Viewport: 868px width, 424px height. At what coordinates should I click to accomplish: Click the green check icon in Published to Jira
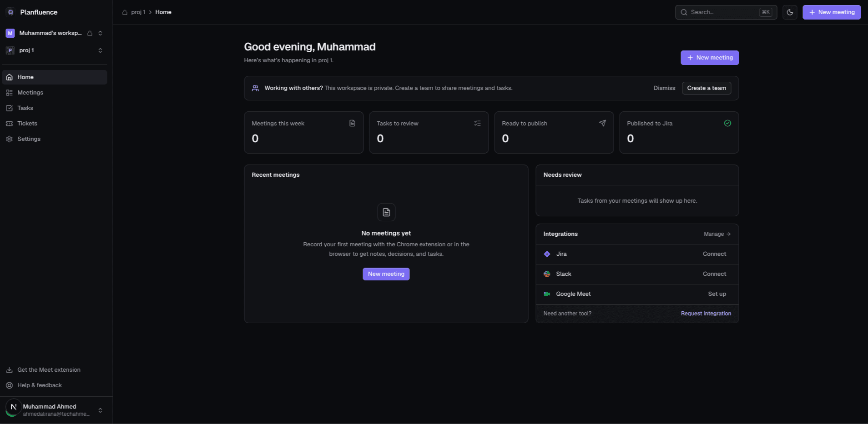click(727, 123)
